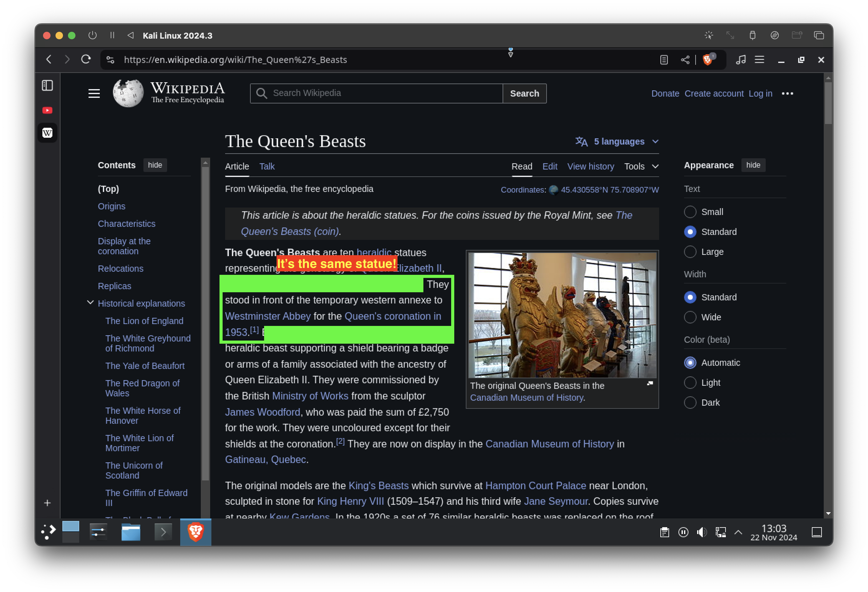Screen dimensions: 868x592
Task: Open Wikipedia sidebar shortcut
Action: [x=47, y=132]
